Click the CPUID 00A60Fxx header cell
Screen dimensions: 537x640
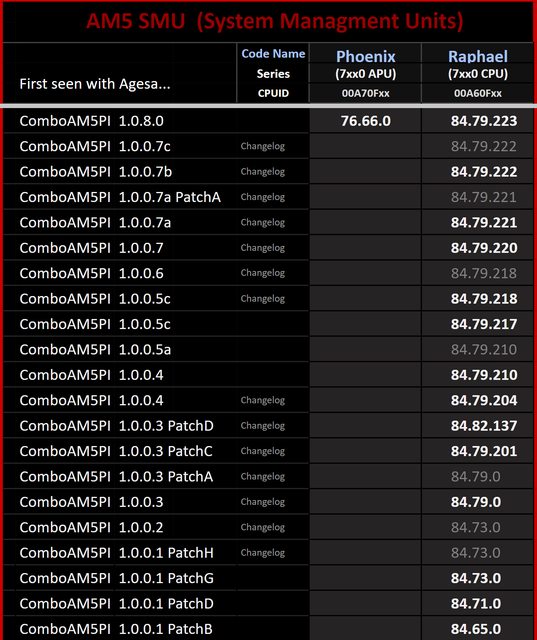[x=477, y=93]
